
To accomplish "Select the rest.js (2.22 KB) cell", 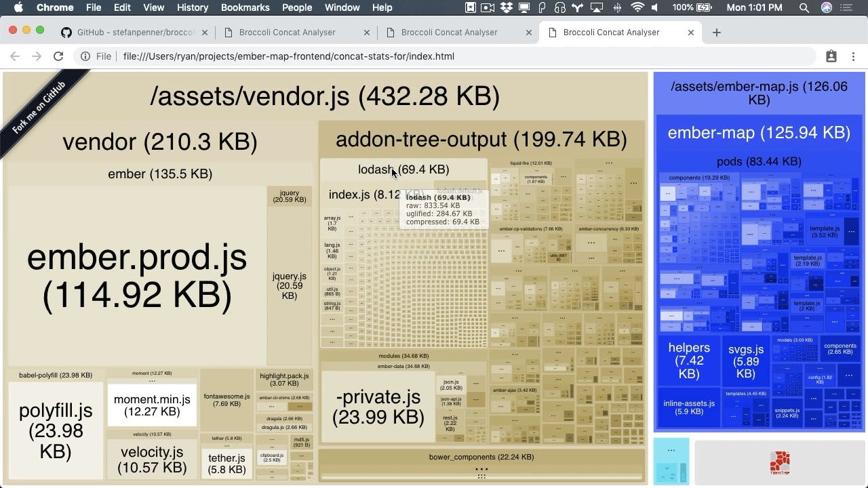I will point(450,422).
